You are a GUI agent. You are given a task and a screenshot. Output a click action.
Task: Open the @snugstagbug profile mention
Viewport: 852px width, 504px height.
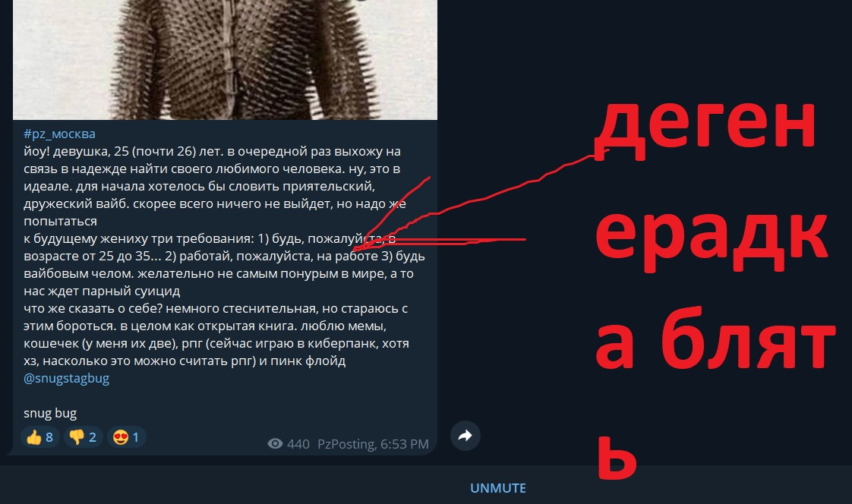pyautogui.click(x=66, y=378)
